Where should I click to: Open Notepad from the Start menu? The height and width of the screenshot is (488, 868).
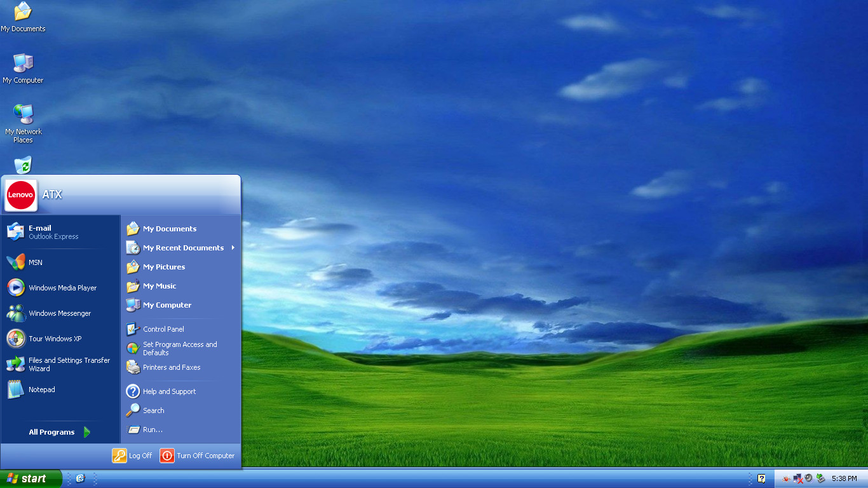pos(60,390)
